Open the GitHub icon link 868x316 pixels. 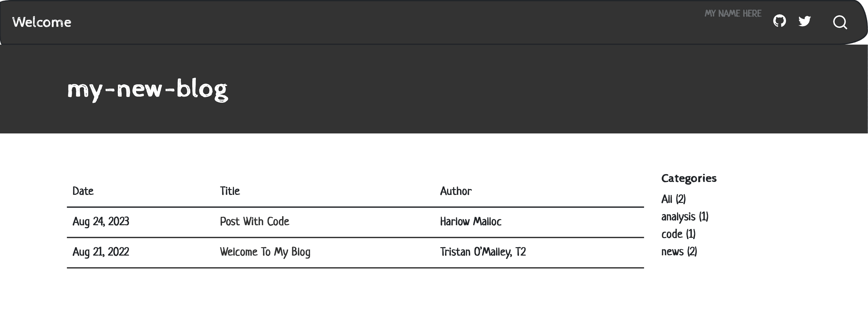click(779, 21)
